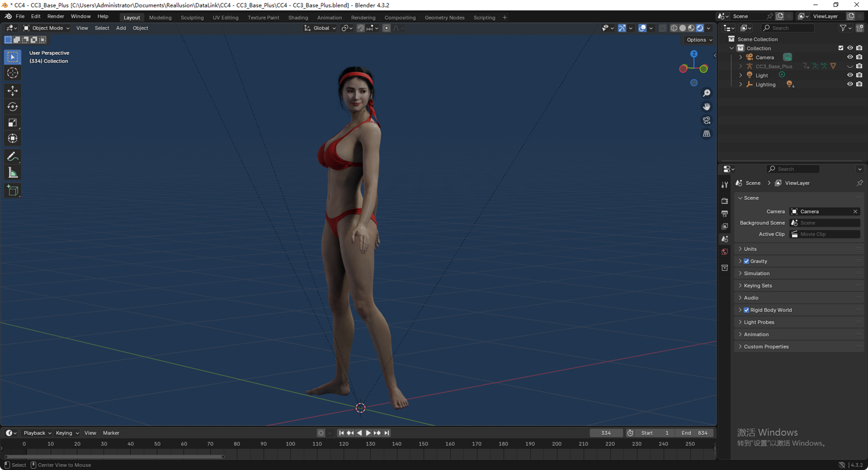Open the Tool properties tab
The image size is (868, 470).
724,185
